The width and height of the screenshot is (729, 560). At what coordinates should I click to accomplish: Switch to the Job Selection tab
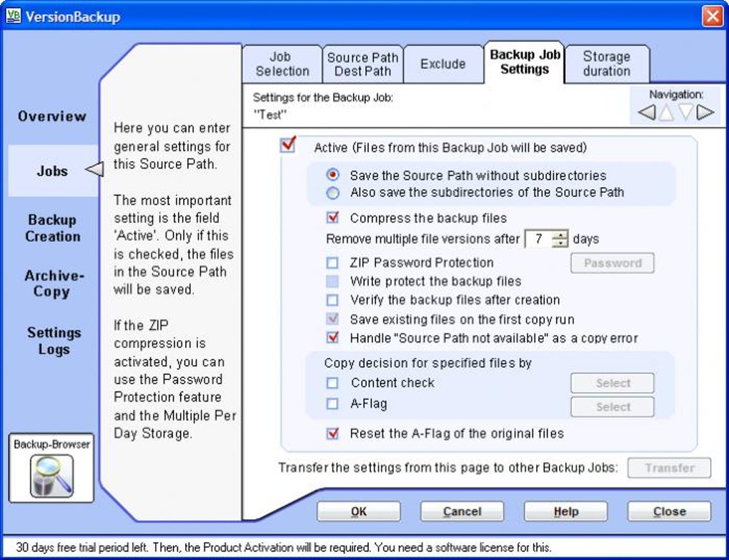[x=282, y=64]
